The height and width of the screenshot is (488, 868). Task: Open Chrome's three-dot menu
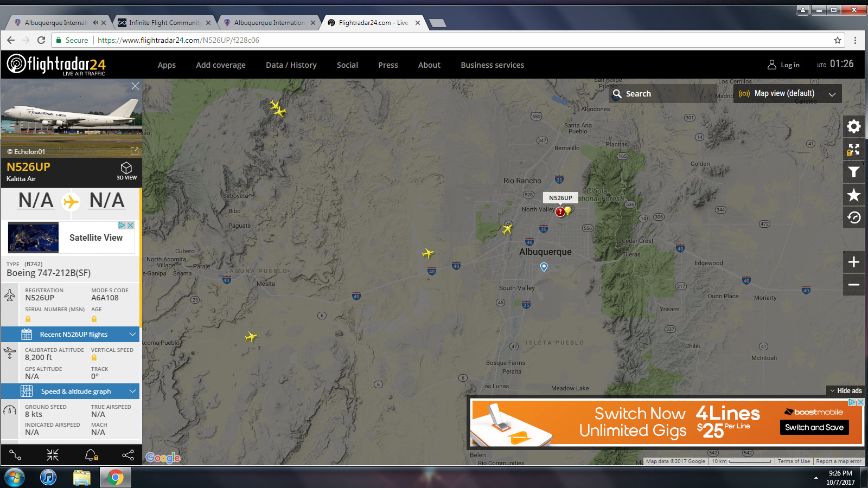[855, 40]
